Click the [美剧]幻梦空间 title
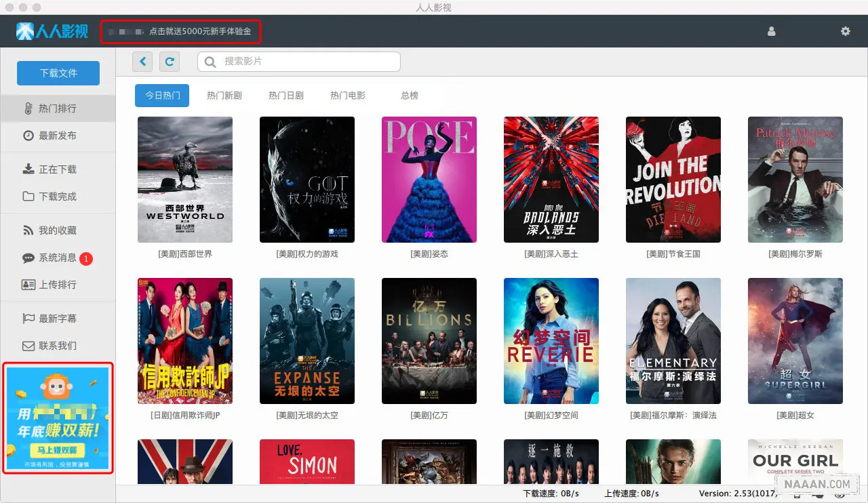This screenshot has width=868, height=503. 551,416
